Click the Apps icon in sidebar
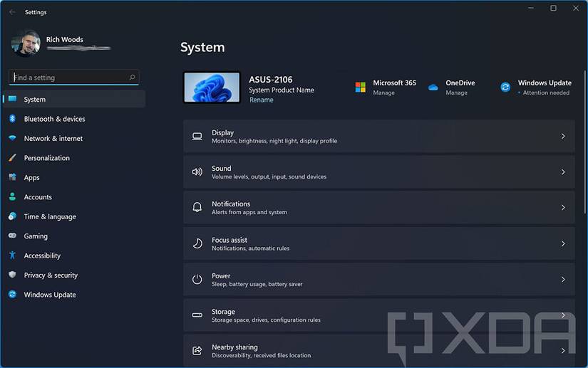The width and height of the screenshot is (588, 368). pyautogui.click(x=12, y=177)
